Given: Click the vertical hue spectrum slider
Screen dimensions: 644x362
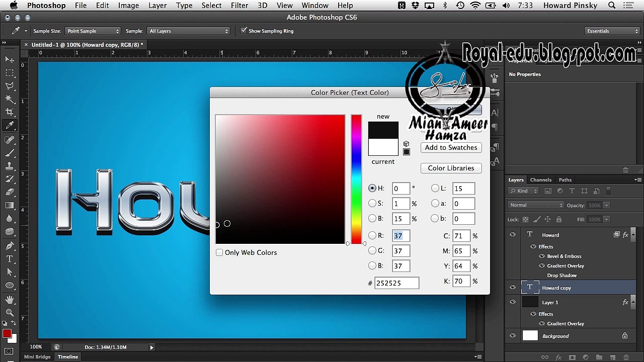Looking at the screenshot, I should (x=356, y=179).
